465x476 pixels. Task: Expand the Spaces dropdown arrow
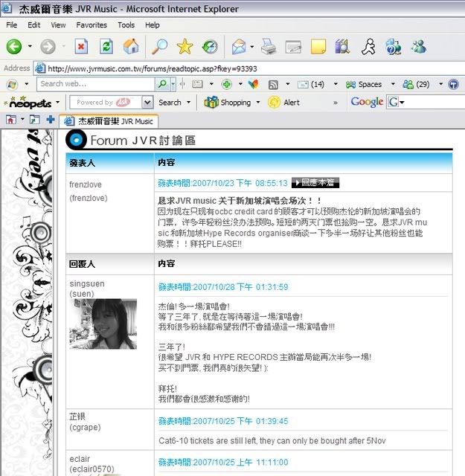(393, 84)
